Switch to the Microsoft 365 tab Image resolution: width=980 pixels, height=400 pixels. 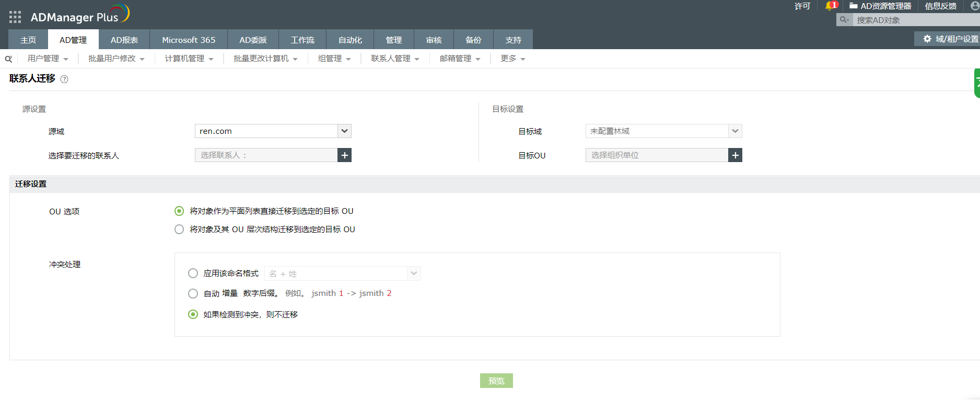tap(189, 40)
